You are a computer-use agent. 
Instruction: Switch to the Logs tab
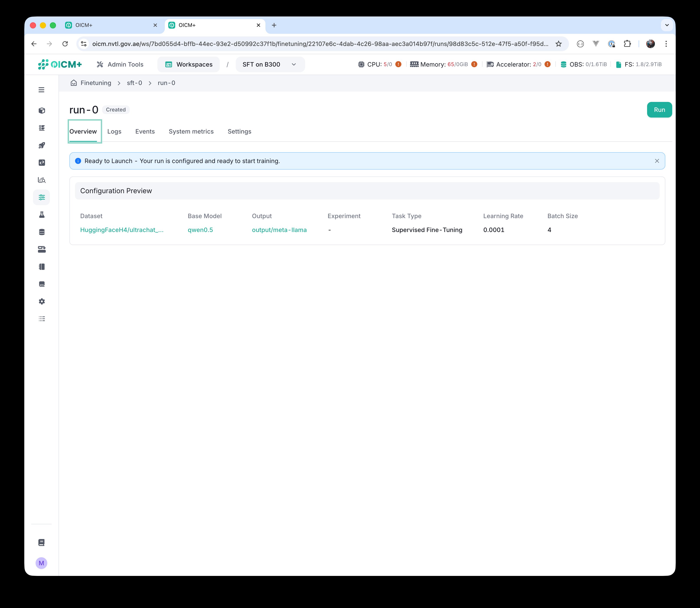[x=114, y=132]
